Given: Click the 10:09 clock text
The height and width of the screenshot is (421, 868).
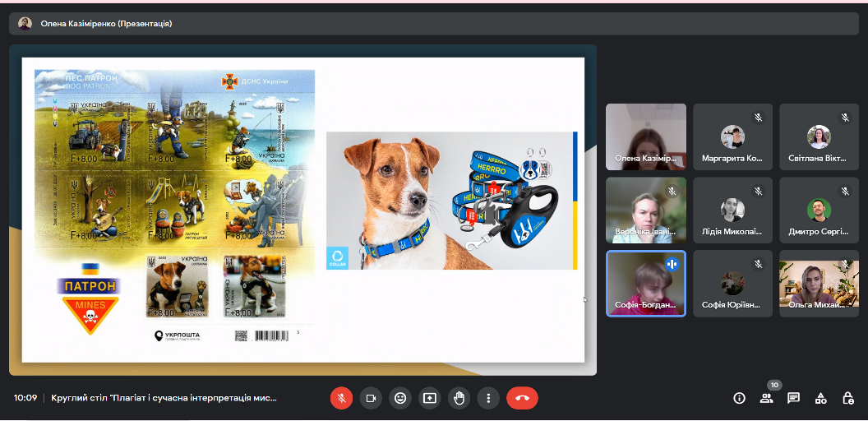Looking at the screenshot, I should (25, 398).
